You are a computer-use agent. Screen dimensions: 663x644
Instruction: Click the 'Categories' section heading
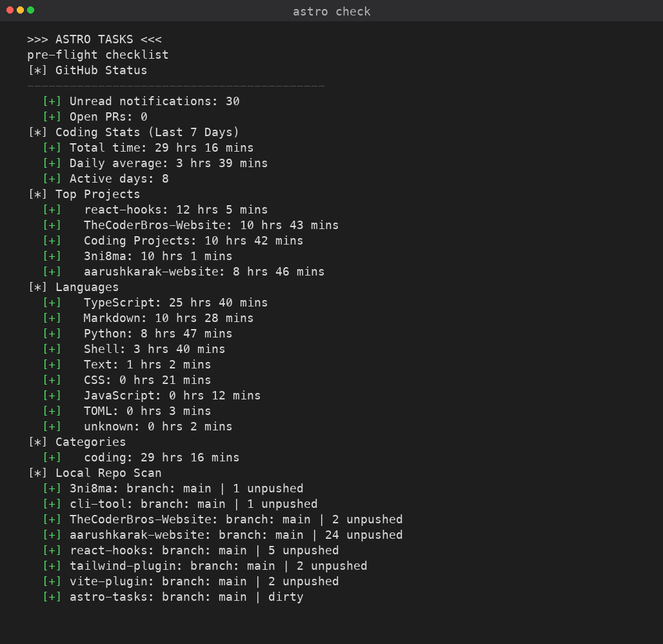point(90,442)
